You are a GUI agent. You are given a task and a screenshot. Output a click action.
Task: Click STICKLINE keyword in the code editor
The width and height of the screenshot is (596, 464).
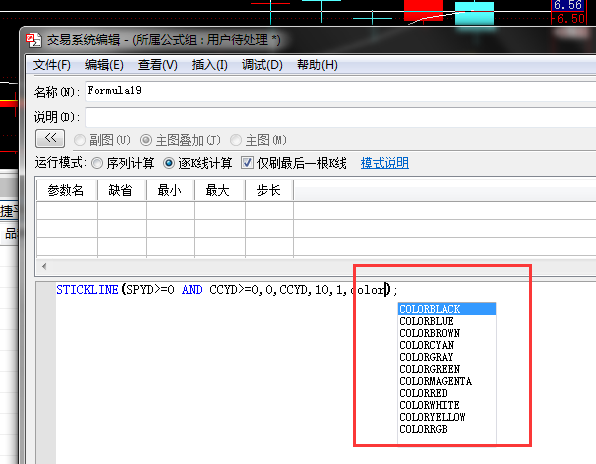pyautogui.click(x=87, y=290)
